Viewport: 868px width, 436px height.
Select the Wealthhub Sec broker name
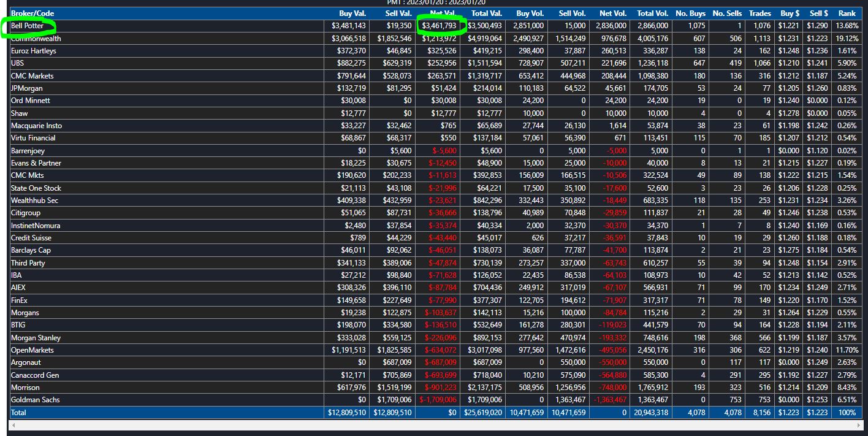(35, 201)
